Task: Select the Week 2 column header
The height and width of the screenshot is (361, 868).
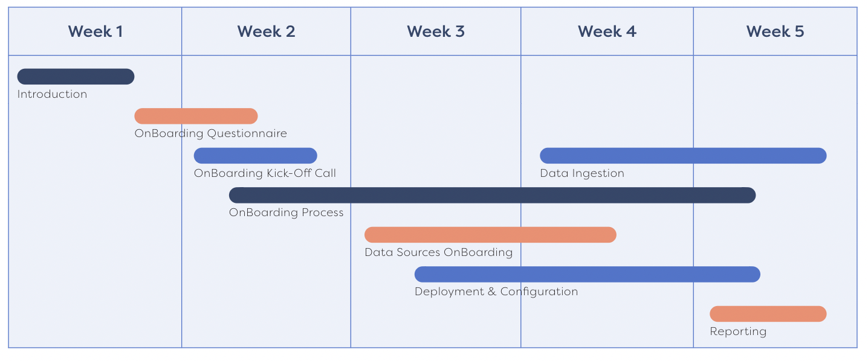Action: [266, 31]
